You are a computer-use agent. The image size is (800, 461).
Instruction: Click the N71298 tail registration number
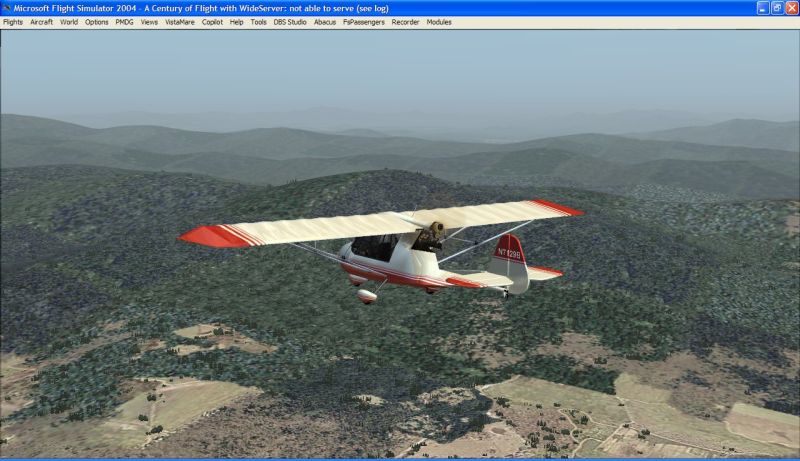tap(509, 253)
